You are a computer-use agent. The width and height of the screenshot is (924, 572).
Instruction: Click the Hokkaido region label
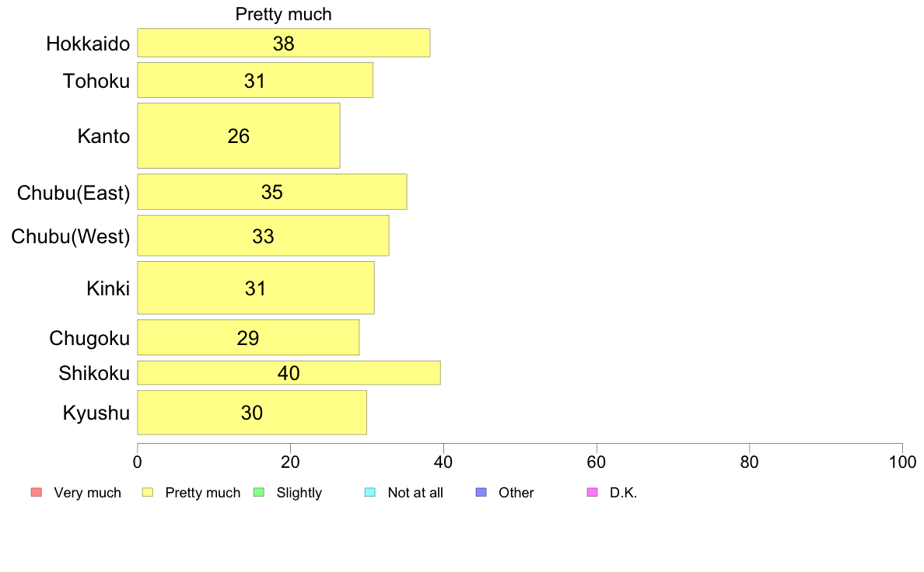coord(88,44)
